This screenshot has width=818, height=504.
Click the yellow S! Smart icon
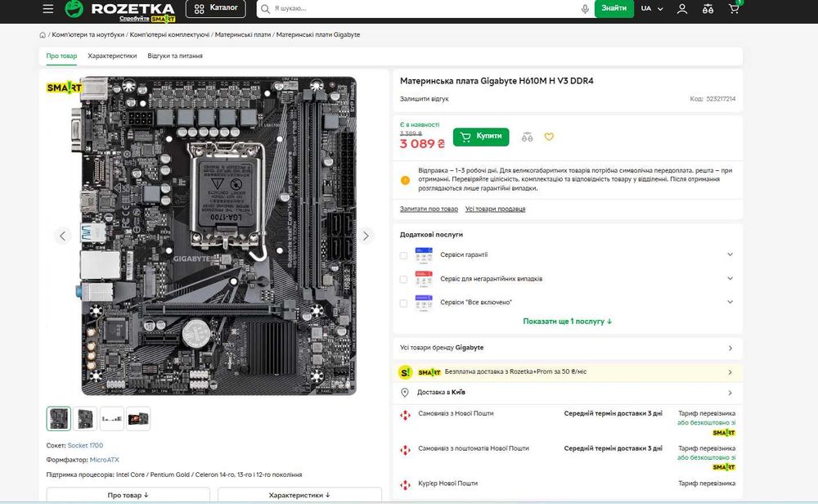(406, 372)
